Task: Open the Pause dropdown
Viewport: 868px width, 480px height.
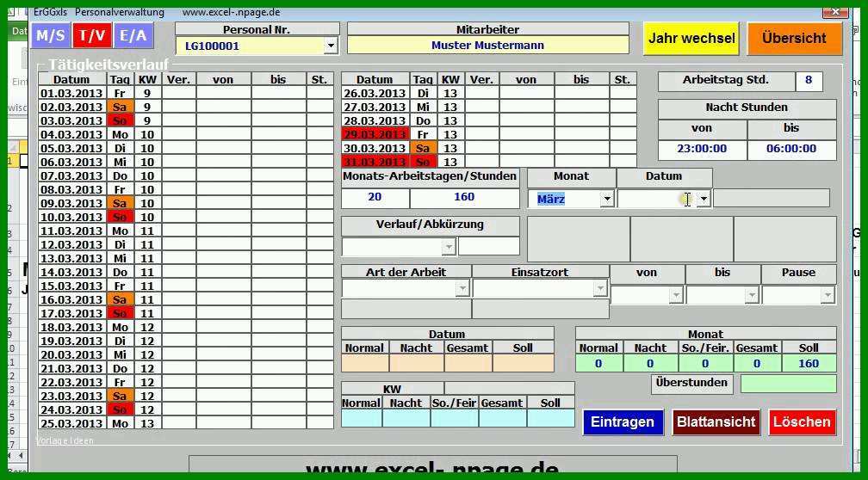Action: click(x=827, y=296)
